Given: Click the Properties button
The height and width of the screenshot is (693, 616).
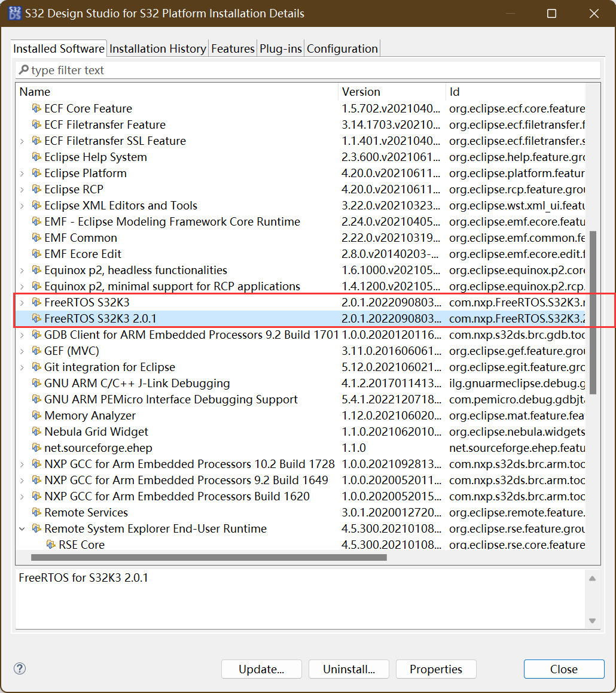Looking at the screenshot, I should click(x=435, y=668).
